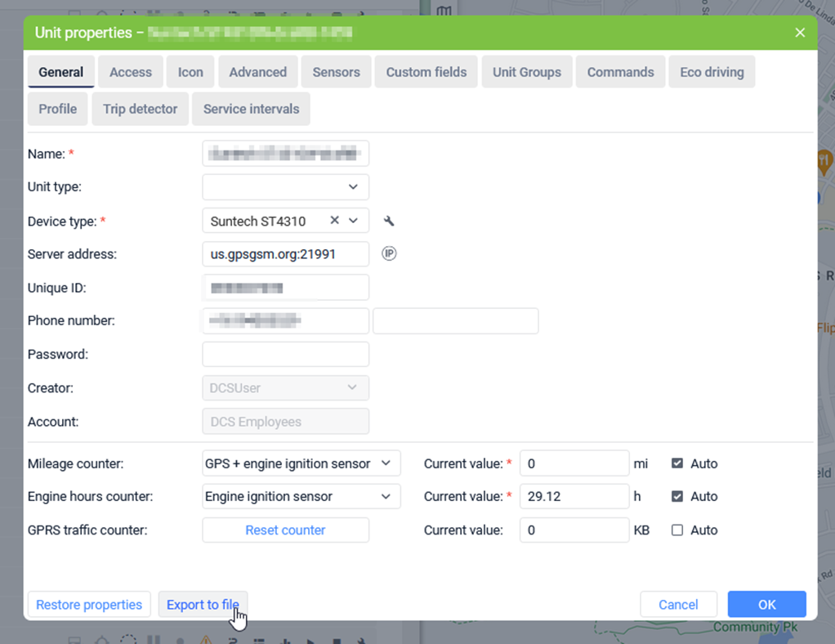The image size is (835, 644).
Task: Open the Mileage counter method dropdown
Action: (301, 463)
